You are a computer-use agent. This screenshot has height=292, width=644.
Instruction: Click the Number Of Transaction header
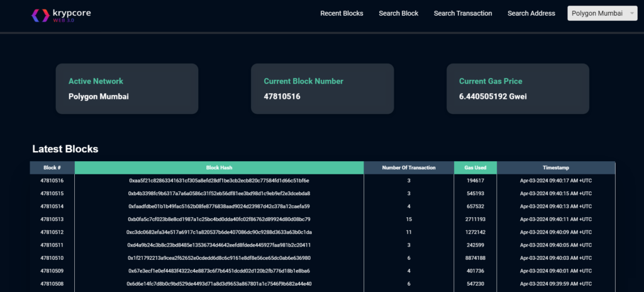pyautogui.click(x=409, y=168)
